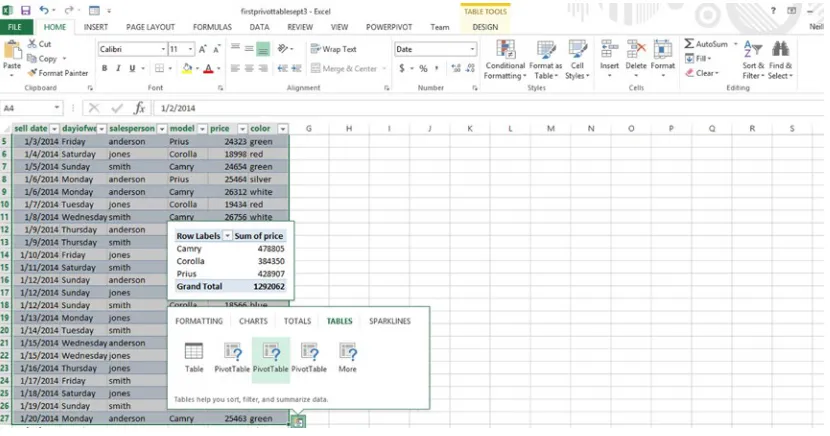Activate Format Painter
The height and width of the screenshot is (436, 830).
(58, 73)
